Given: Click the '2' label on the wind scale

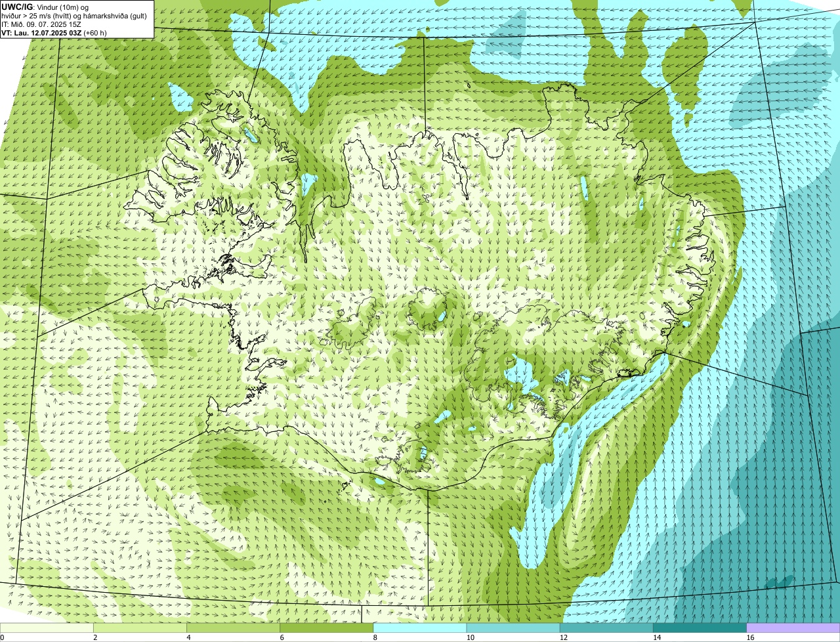Looking at the screenshot, I should [x=95, y=637].
